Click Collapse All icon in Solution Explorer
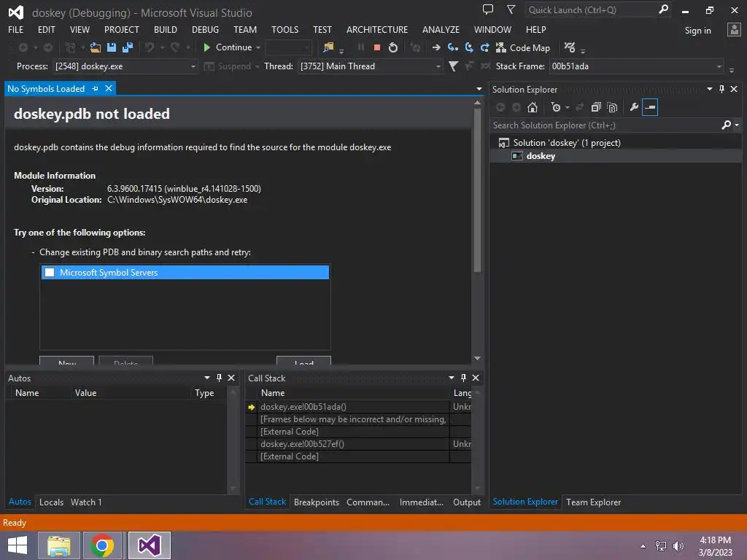The image size is (747, 560). tap(596, 108)
